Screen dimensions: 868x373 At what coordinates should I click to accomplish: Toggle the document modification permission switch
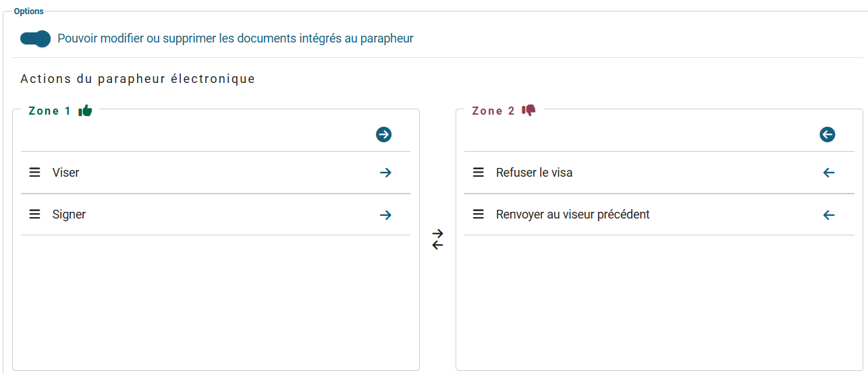coord(35,38)
